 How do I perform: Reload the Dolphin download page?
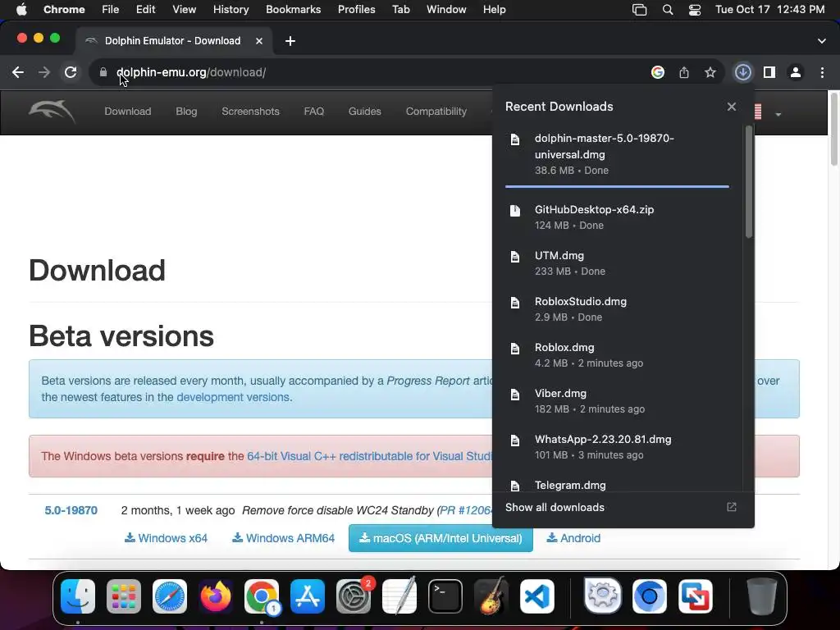pyautogui.click(x=71, y=72)
